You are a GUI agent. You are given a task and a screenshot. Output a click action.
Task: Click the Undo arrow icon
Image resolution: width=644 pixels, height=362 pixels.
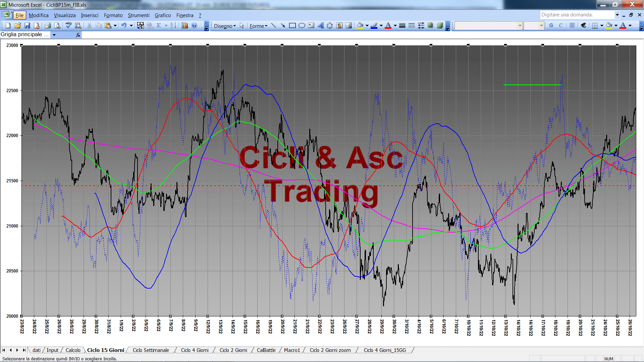[x=124, y=25]
